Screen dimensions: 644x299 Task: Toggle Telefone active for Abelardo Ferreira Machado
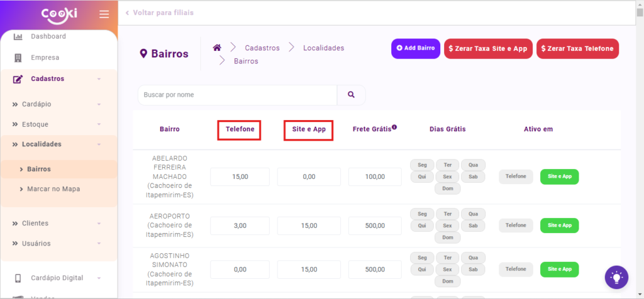click(516, 177)
